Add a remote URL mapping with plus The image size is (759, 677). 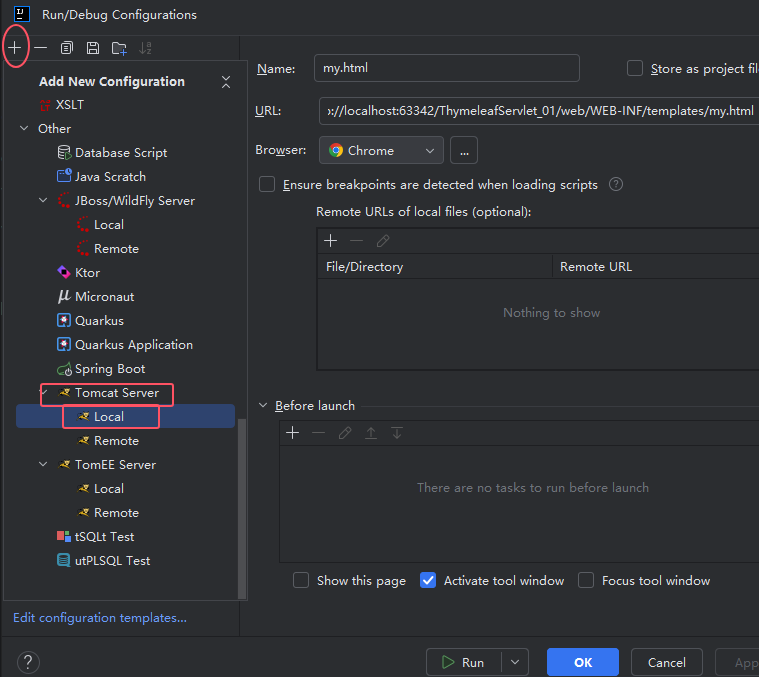(331, 241)
